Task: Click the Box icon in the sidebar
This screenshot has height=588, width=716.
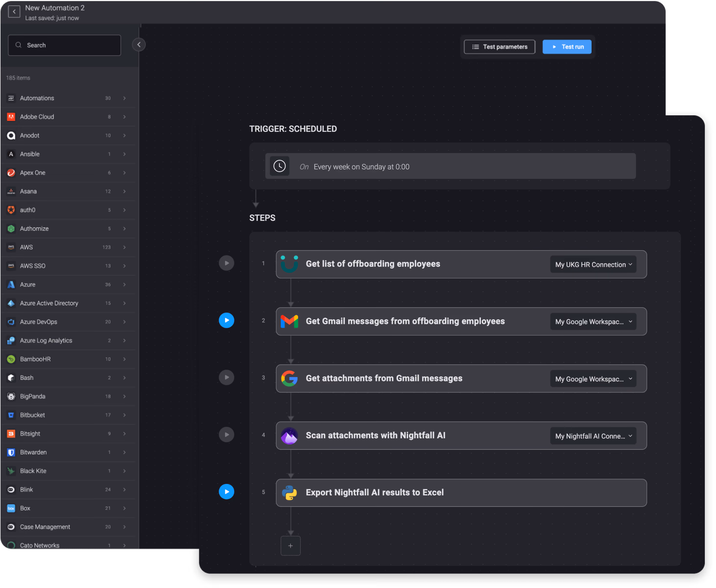Action: (x=11, y=508)
